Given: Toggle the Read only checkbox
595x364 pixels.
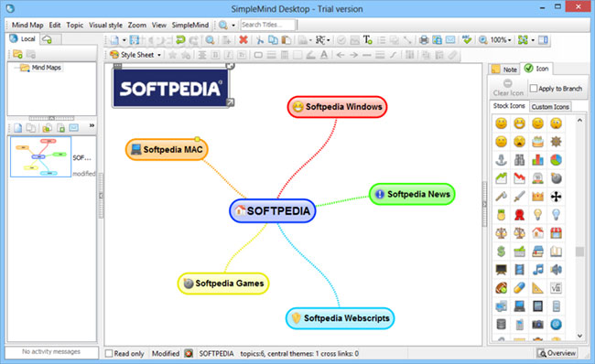Looking at the screenshot, I should coord(109,353).
